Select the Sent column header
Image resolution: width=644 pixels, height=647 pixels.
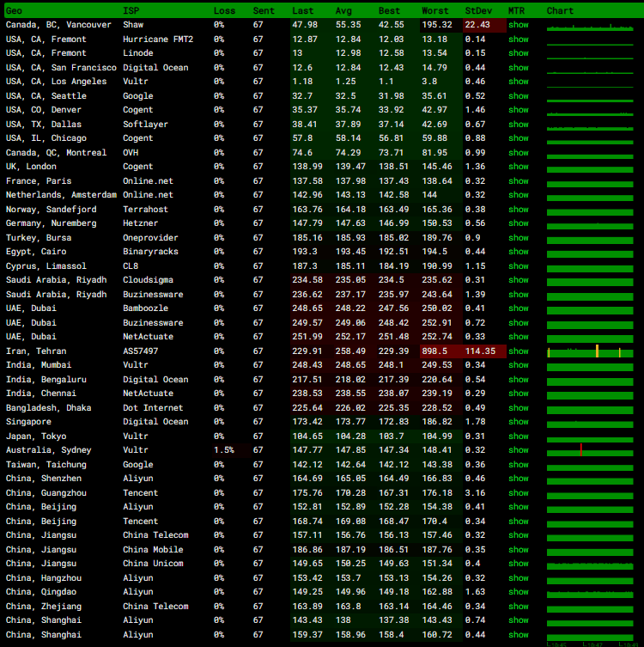264,10
